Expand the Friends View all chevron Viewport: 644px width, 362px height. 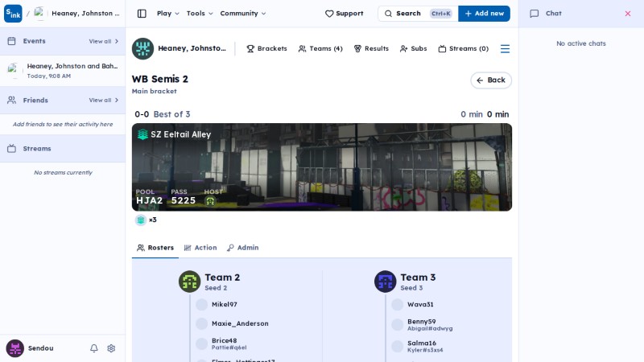click(x=117, y=100)
